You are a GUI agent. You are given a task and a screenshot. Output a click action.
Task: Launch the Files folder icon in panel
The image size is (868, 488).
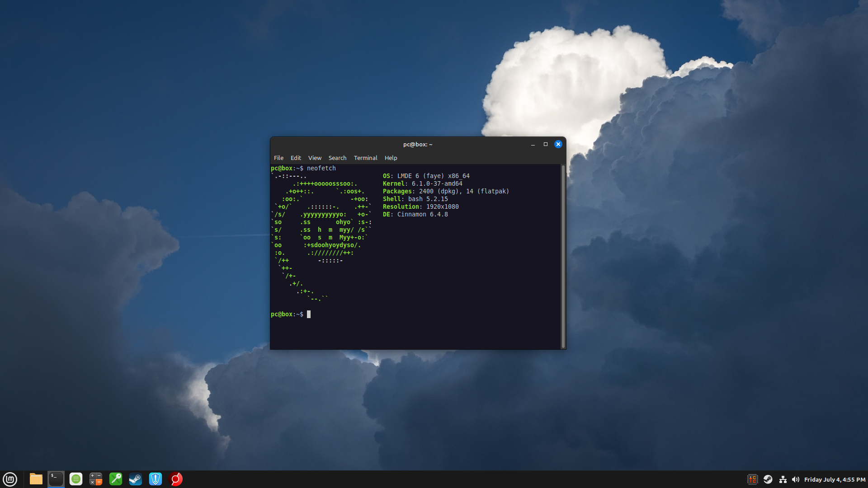(x=36, y=479)
